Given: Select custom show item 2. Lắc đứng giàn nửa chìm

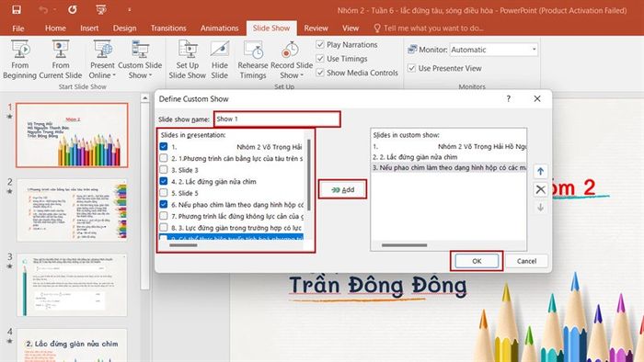Looking at the screenshot, I should pyautogui.click(x=449, y=157).
